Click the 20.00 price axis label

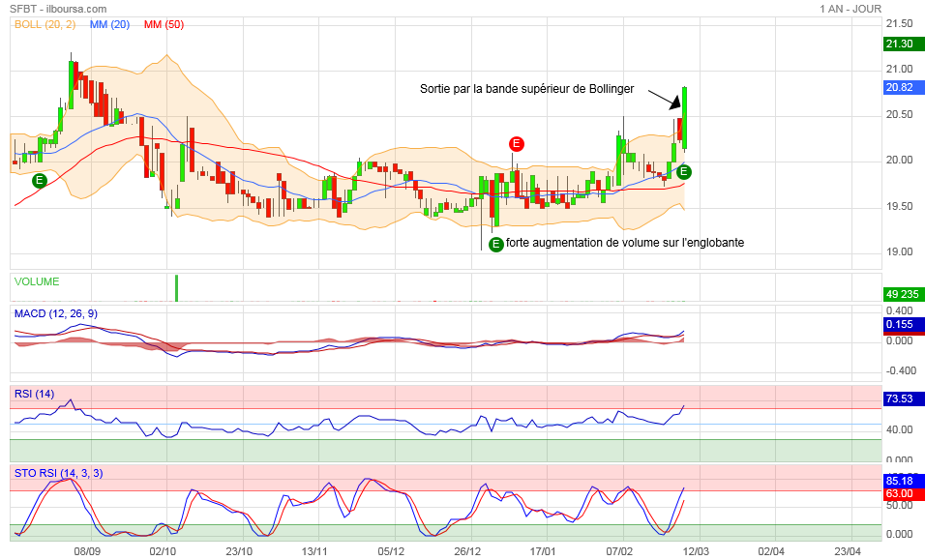[900, 161]
